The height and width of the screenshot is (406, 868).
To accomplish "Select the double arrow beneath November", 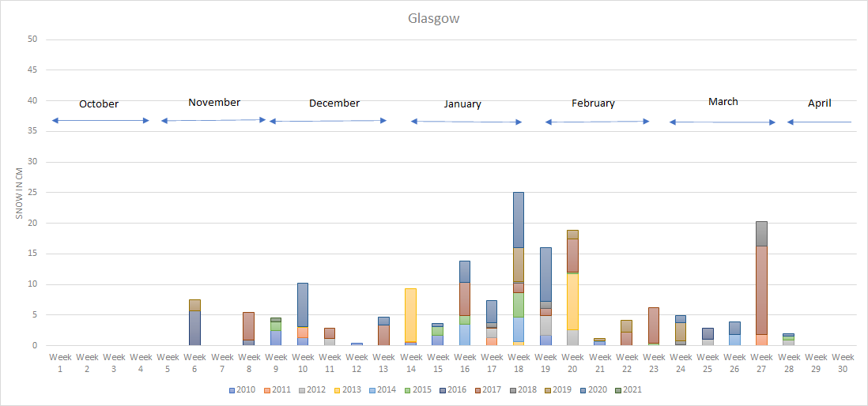I will pyautogui.click(x=213, y=120).
